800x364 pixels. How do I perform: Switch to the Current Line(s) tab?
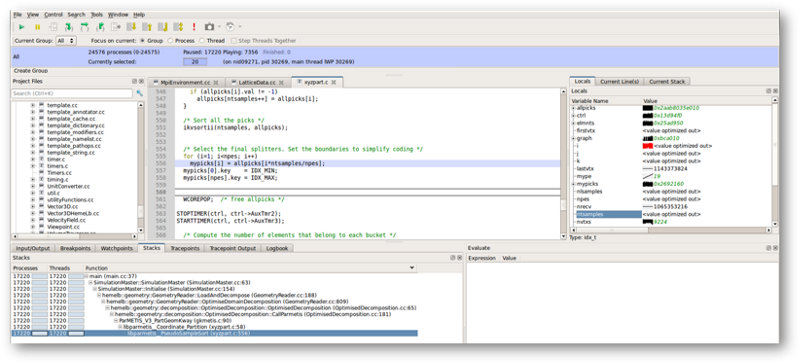point(619,82)
